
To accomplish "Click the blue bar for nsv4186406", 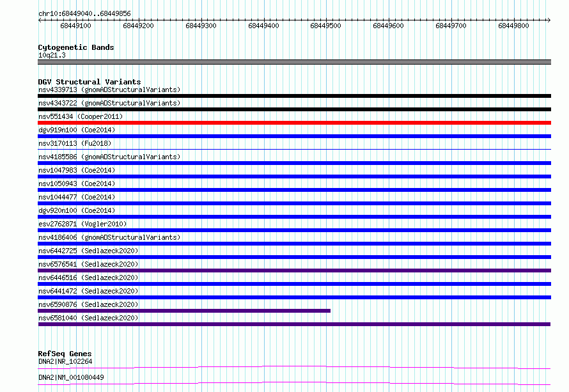I will [294, 244].
